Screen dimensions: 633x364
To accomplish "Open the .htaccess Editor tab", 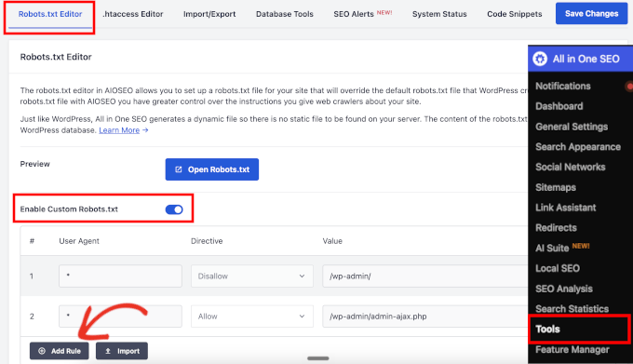I will [133, 14].
